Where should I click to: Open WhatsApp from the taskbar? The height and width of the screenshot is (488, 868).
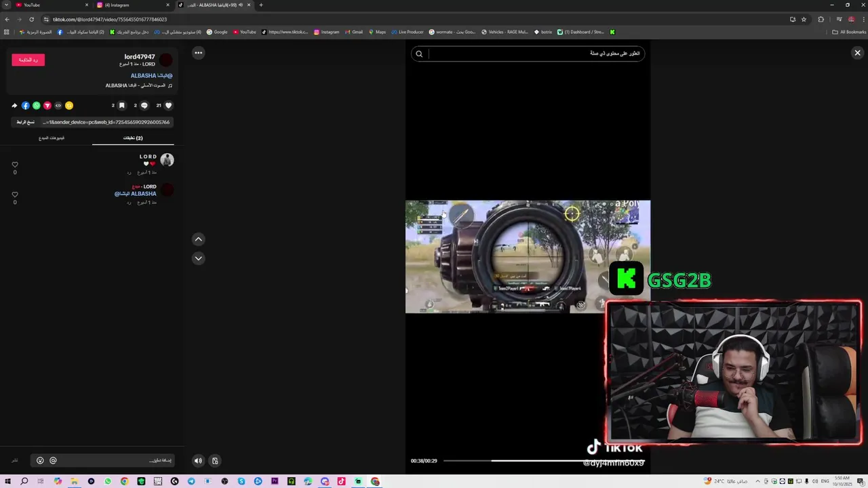tap(108, 481)
